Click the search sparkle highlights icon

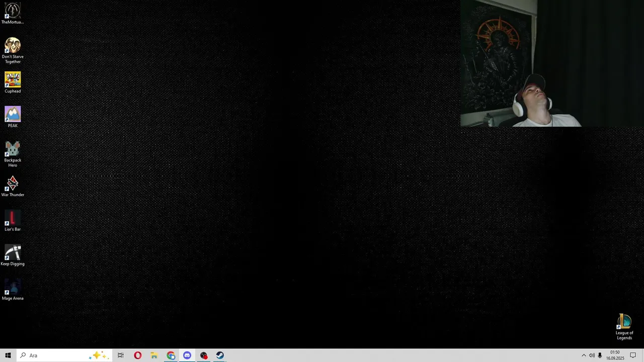tap(98, 355)
